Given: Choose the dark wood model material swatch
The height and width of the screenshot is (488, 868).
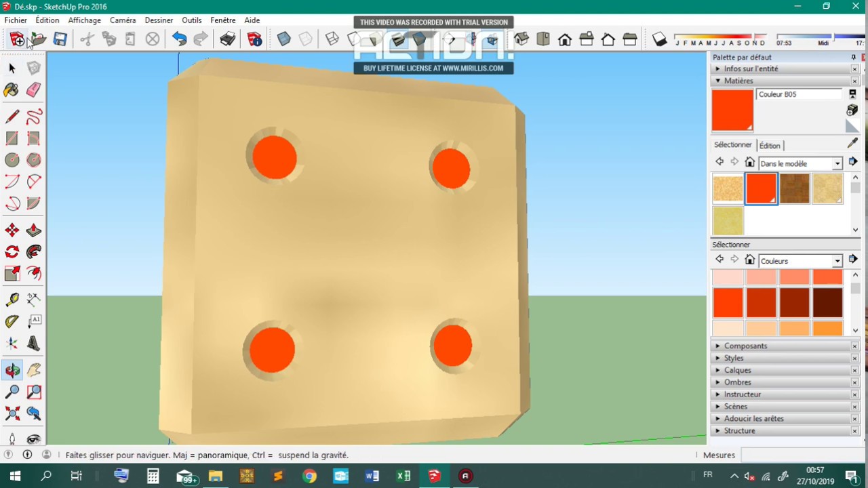Looking at the screenshot, I should [794, 188].
